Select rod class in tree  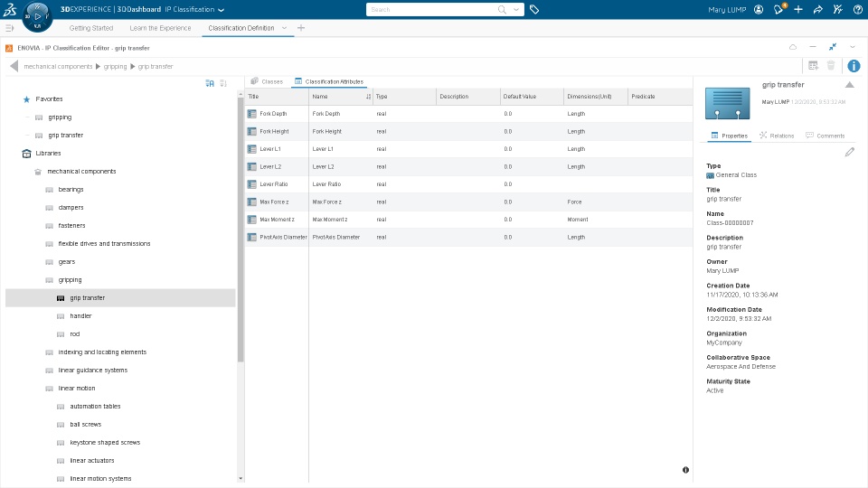tap(75, 334)
